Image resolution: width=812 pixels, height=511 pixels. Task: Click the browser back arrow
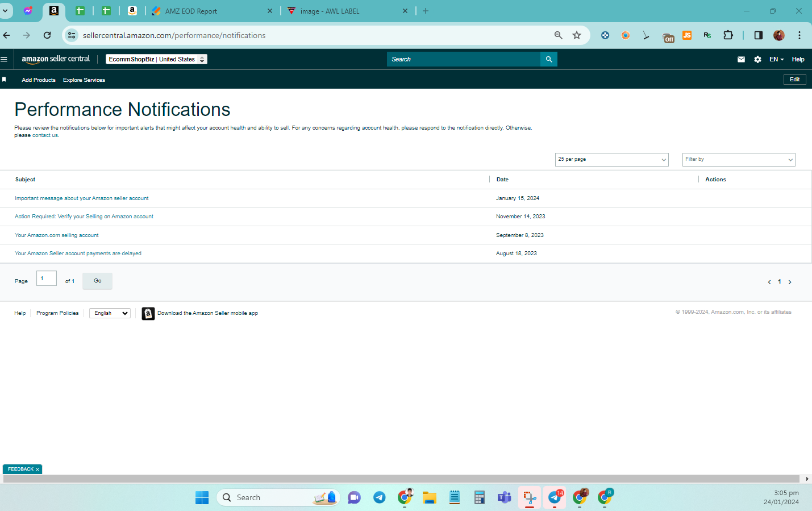tap(7, 35)
